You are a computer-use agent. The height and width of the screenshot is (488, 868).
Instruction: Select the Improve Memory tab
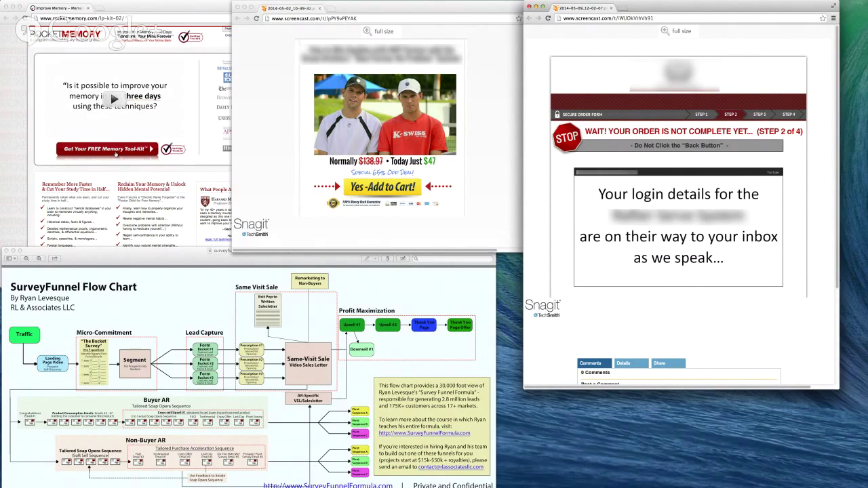point(58,8)
